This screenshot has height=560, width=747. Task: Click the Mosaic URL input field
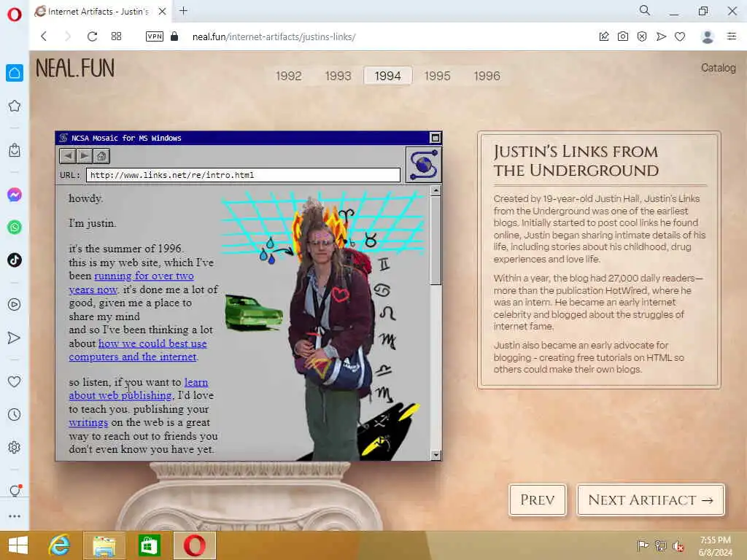[243, 175]
